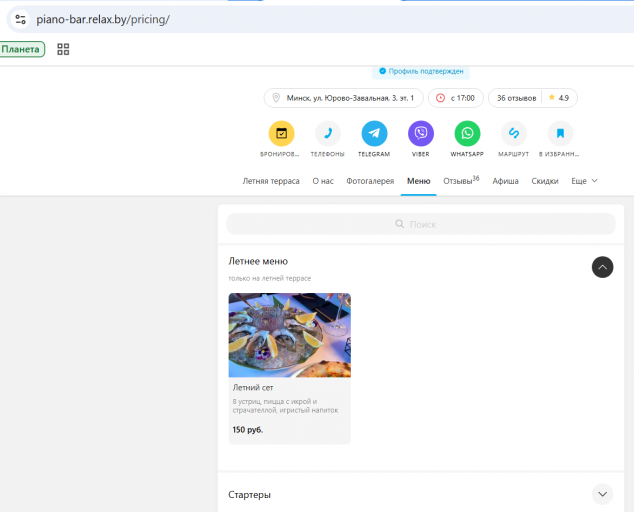Image resolution: width=634 pixels, height=512 pixels.
Task: Click the Профиль подтвержден badge
Action: 421,71
